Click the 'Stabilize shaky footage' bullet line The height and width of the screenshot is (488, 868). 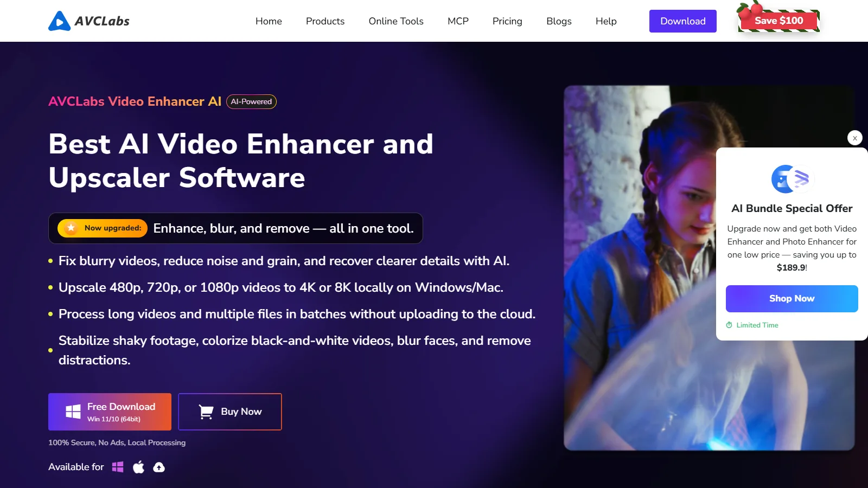pyautogui.click(x=295, y=350)
